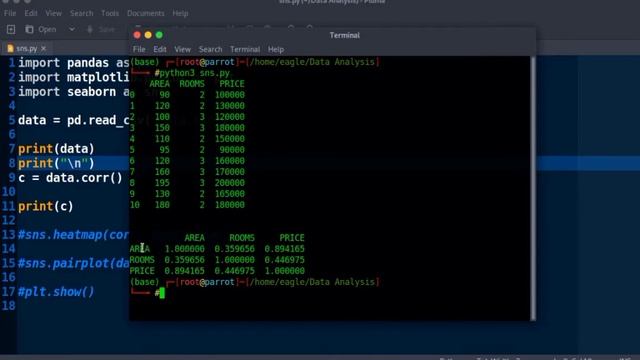Click the highlighted 'print("\n")' line
The height and width of the screenshot is (360, 640).
(56, 163)
